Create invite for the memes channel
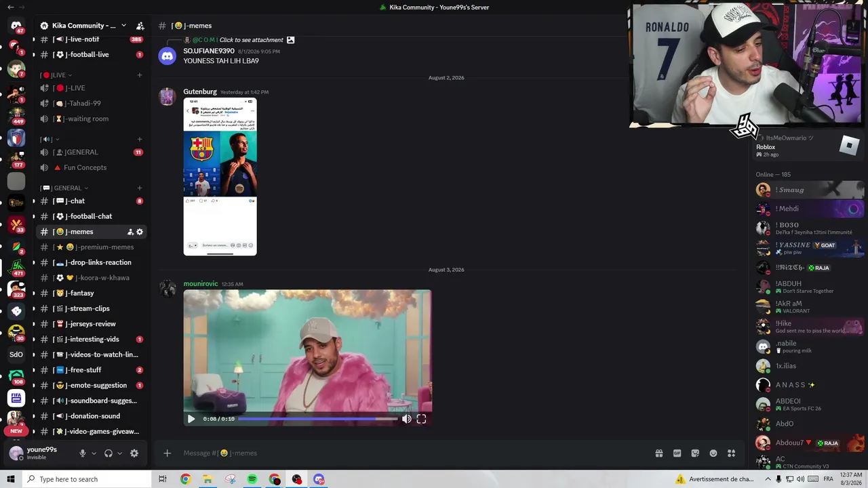Image resolution: width=868 pixels, height=488 pixels. coord(130,232)
